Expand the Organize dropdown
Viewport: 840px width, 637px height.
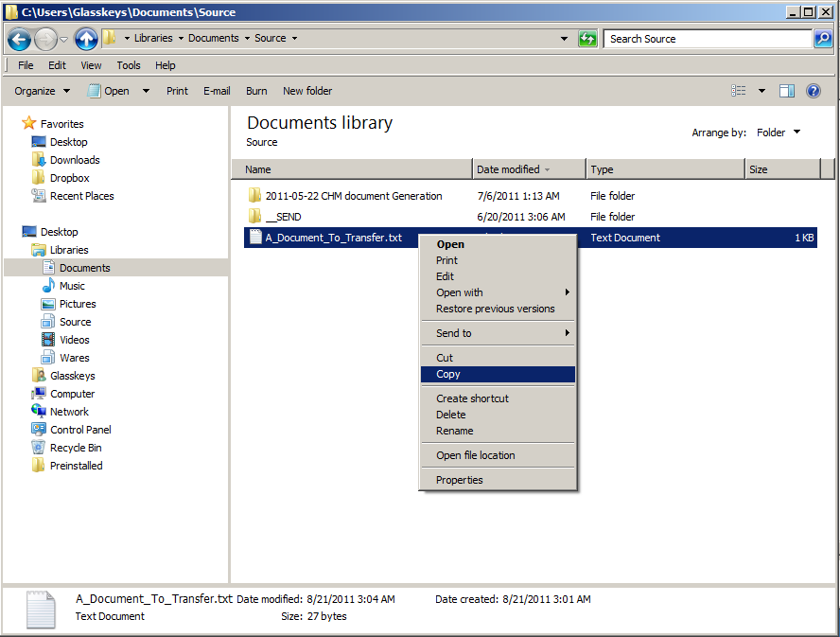point(42,91)
